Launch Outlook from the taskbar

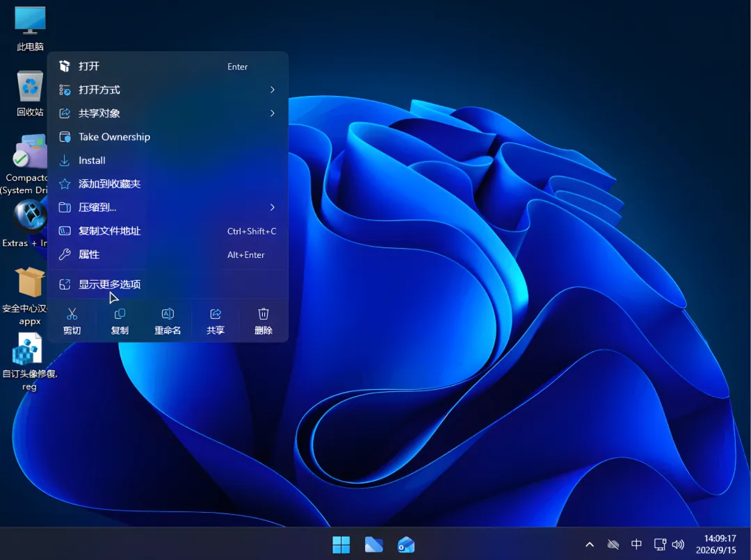[x=406, y=545]
